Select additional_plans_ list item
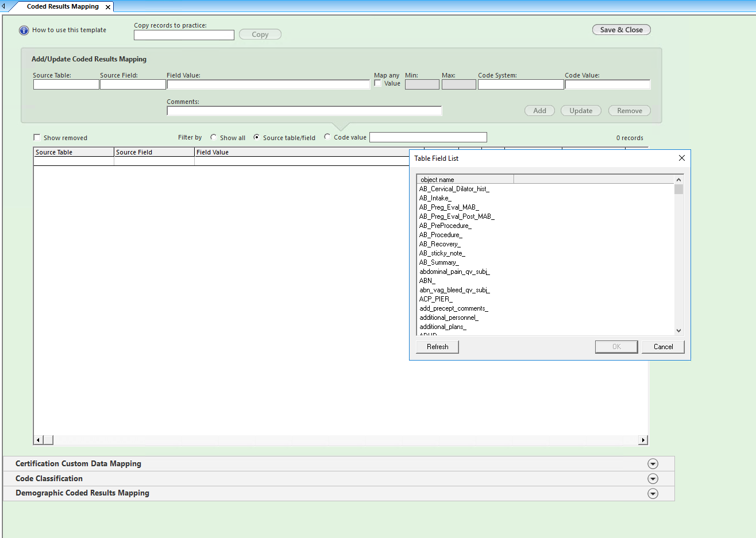Image resolution: width=756 pixels, height=538 pixels. [443, 327]
